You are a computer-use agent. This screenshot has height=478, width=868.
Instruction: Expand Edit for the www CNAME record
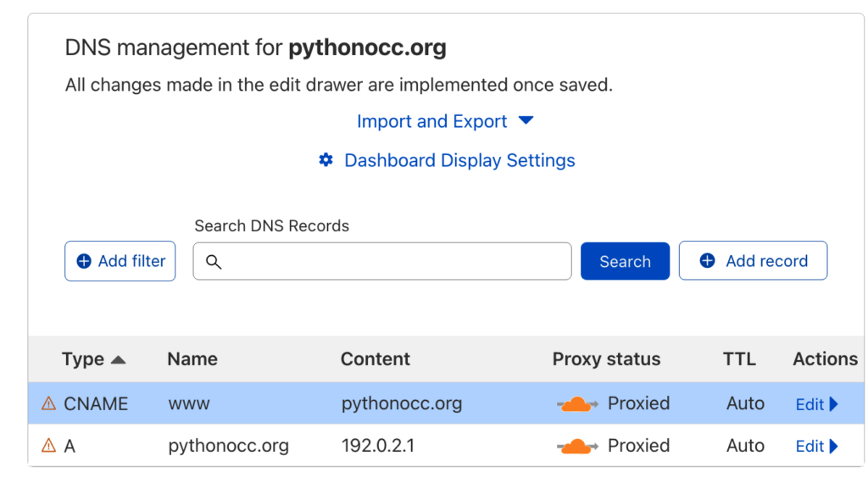[816, 404]
